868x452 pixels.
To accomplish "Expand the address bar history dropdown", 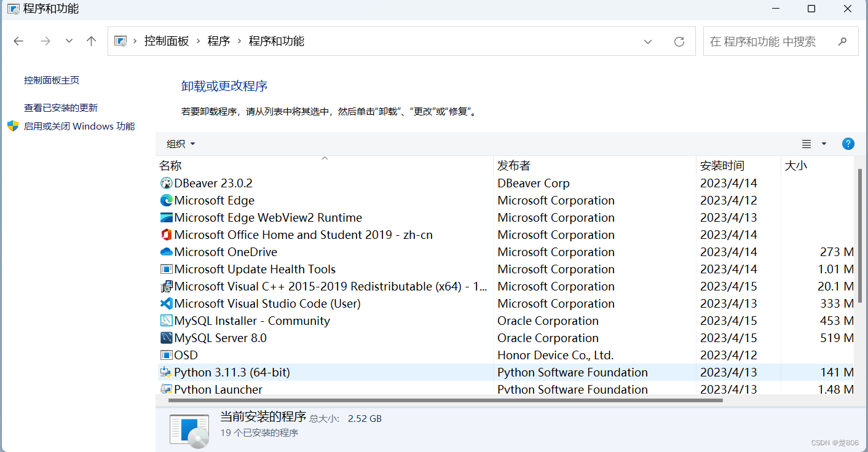I will [x=648, y=41].
